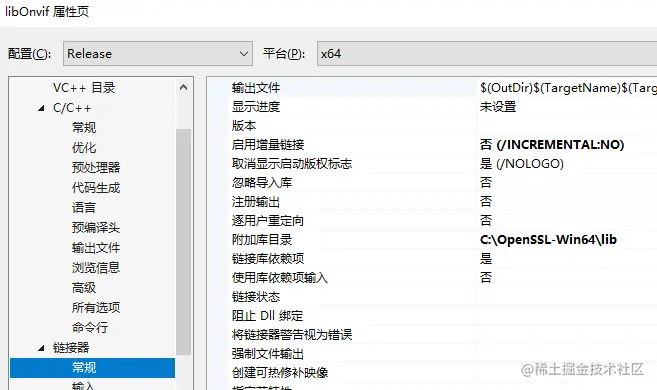Click the 否 value for 使用库依赖项输入

[x=486, y=278]
